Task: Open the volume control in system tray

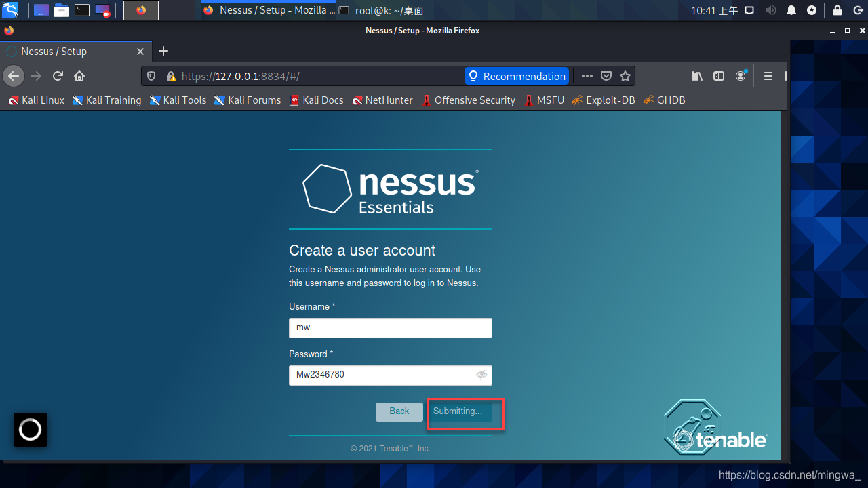Action: coord(770,10)
